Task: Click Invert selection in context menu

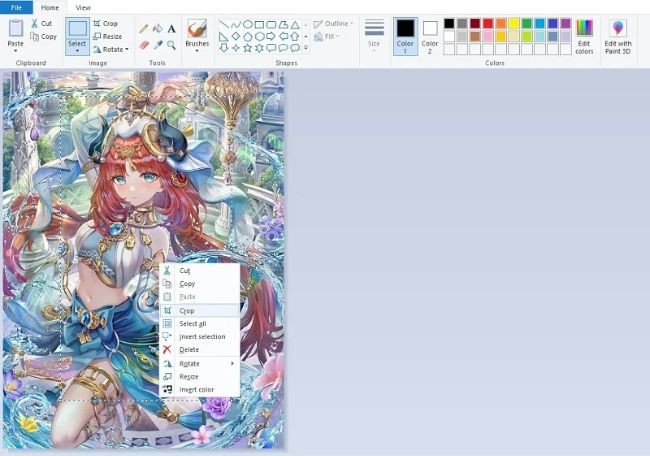Action: (201, 336)
